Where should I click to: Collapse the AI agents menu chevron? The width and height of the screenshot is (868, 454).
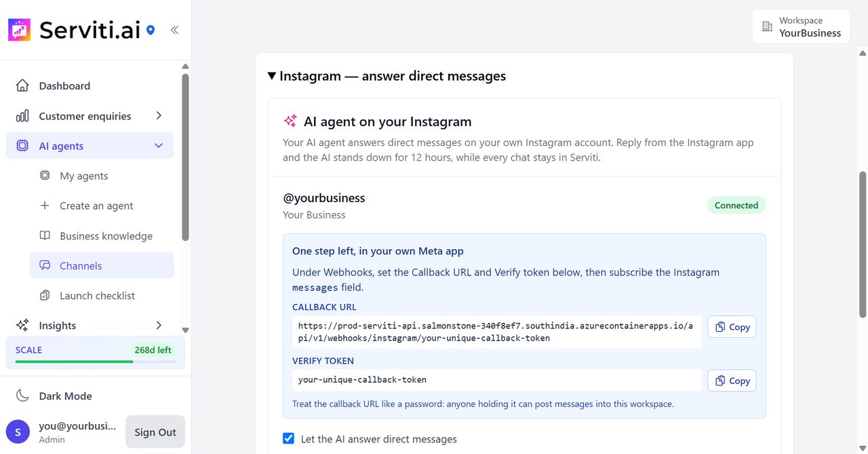pyautogui.click(x=159, y=146)
